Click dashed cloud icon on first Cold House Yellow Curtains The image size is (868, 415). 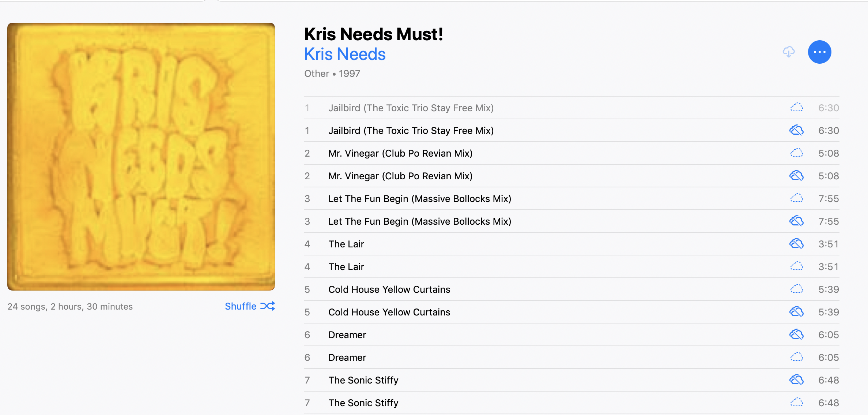796,289
